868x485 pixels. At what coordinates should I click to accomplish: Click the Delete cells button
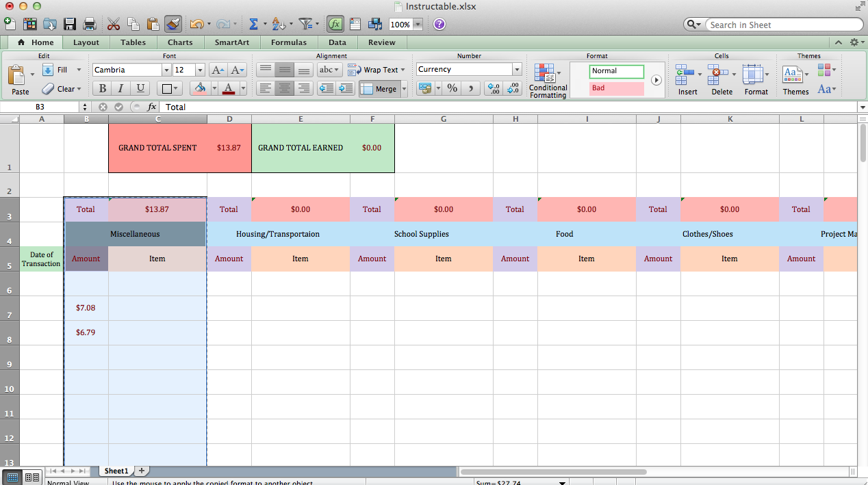point(722,80)
